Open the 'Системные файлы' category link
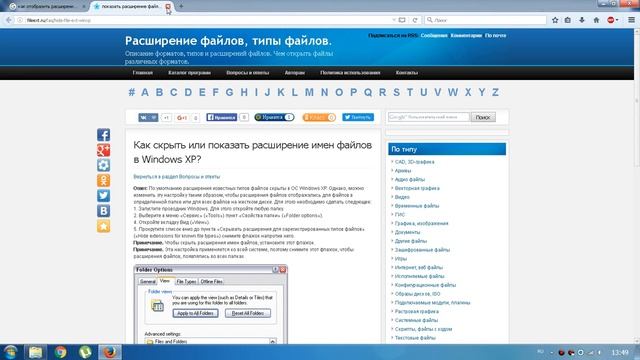Screen dimensions: 640x360 coord(416,320)
